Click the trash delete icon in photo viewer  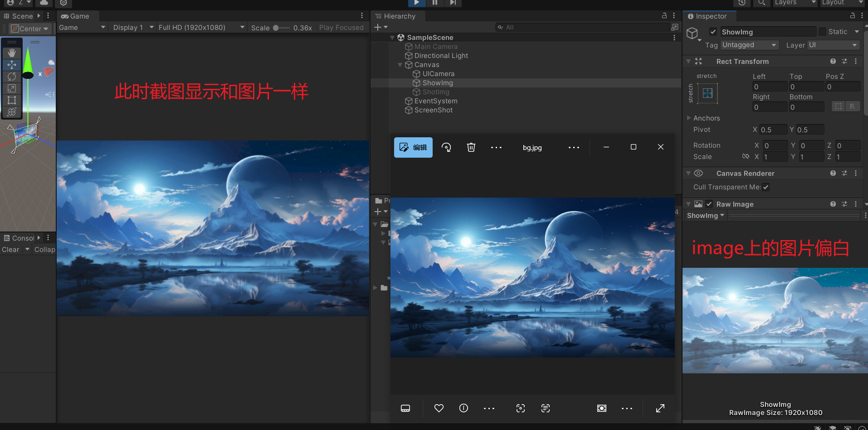point(471,147)
